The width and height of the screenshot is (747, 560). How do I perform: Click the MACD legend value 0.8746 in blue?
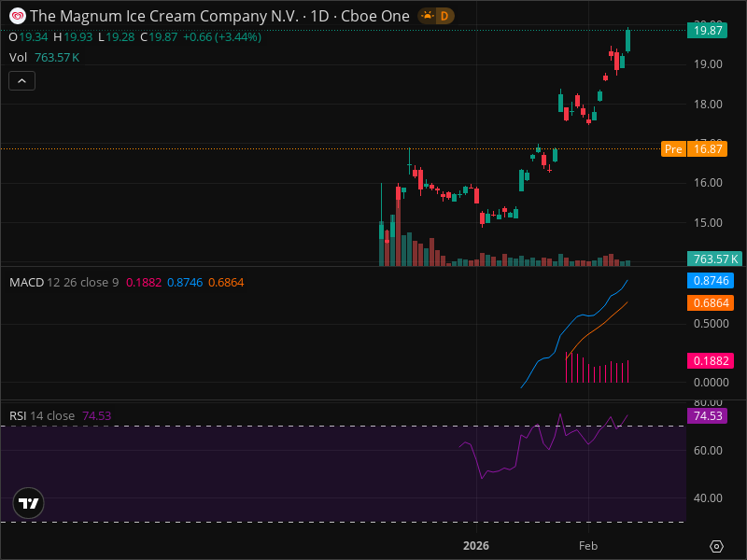pos(185,283)
